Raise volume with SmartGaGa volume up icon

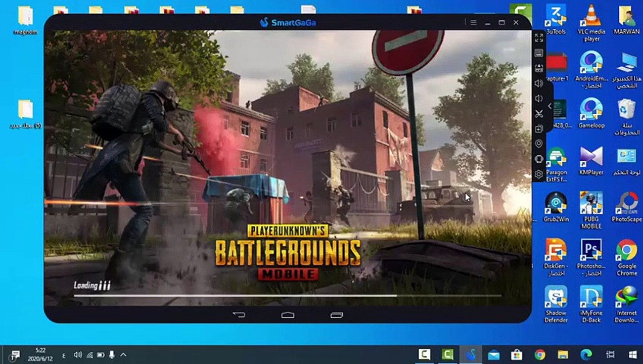539,83
